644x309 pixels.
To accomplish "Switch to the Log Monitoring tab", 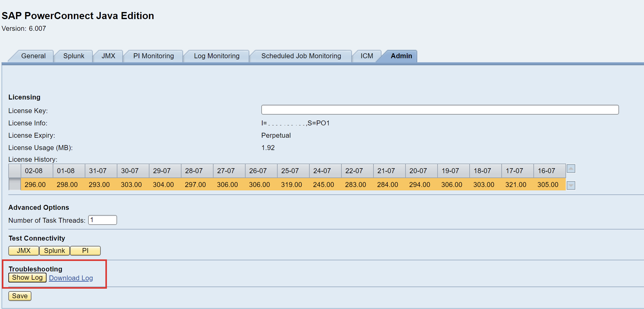I will (x=216, y=56).
